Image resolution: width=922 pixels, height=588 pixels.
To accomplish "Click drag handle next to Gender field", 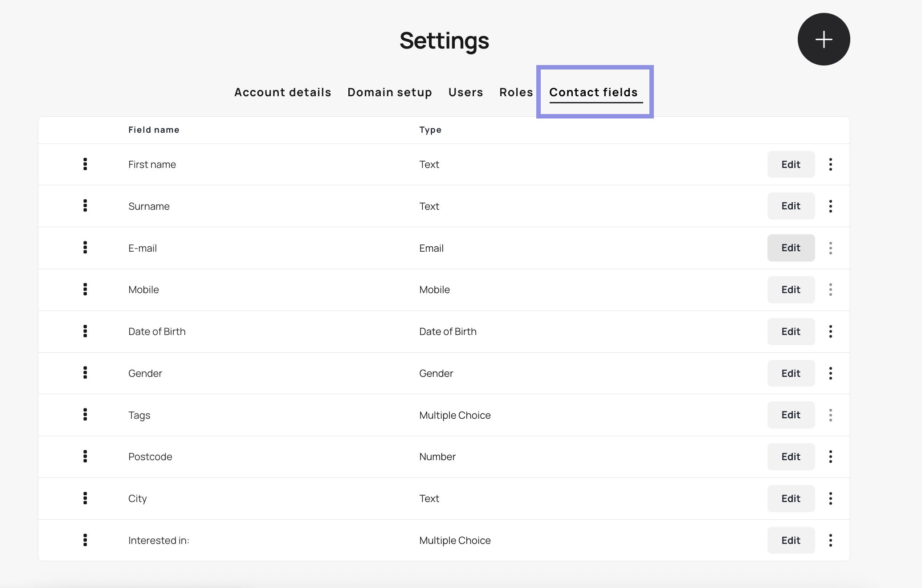I will 85,373.
